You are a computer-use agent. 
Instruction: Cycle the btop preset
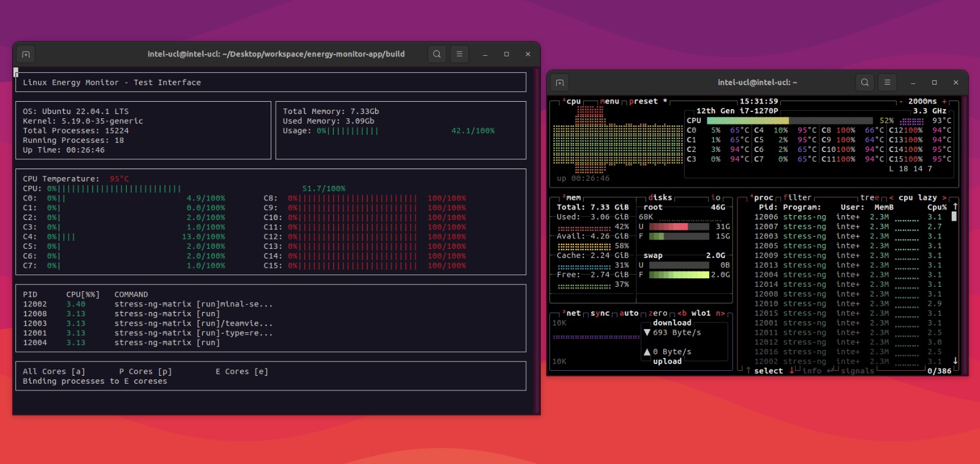click(648, 102)
